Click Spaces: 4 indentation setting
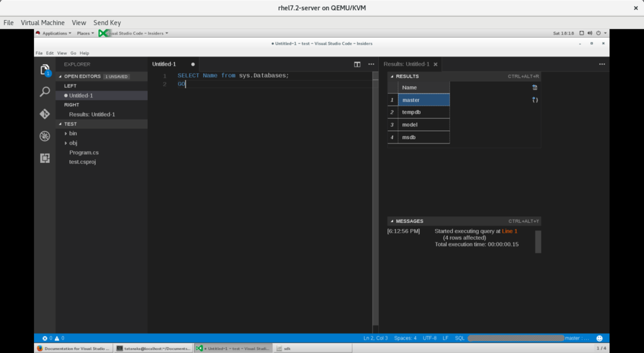 point(406,338)
